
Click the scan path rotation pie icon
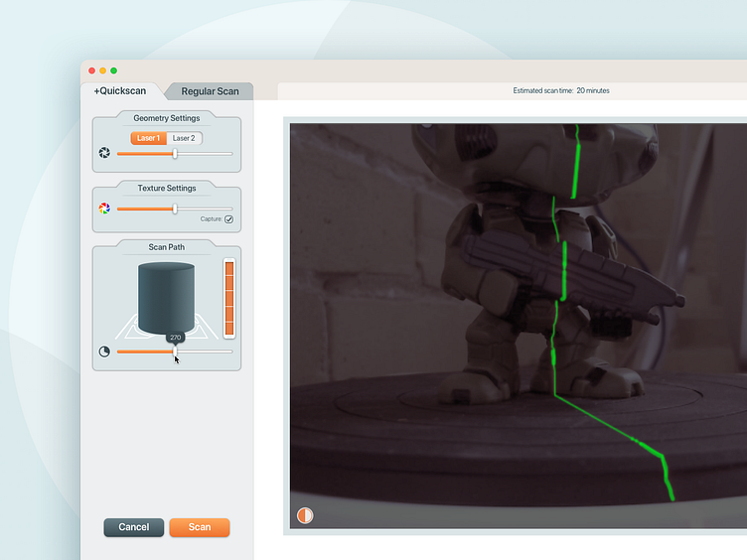[x=104, y=351]
